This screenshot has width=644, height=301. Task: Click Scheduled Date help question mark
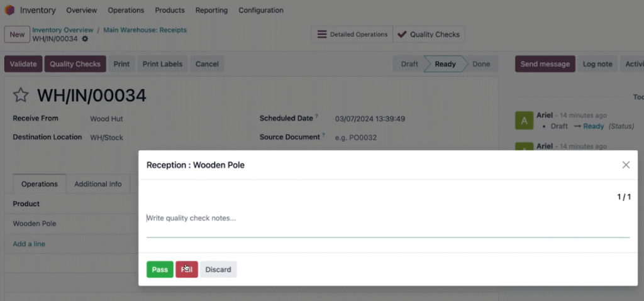(317, 116)
